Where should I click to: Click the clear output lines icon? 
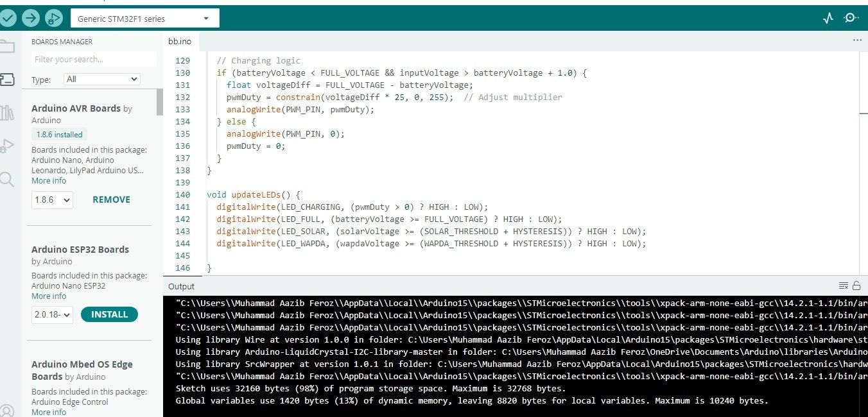(844, 286)
